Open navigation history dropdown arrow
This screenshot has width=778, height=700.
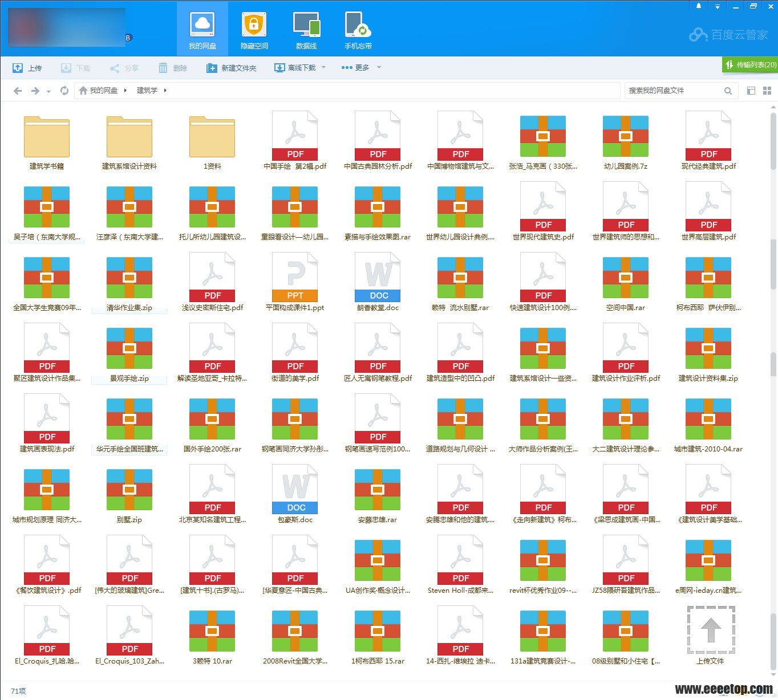[48, 91]
